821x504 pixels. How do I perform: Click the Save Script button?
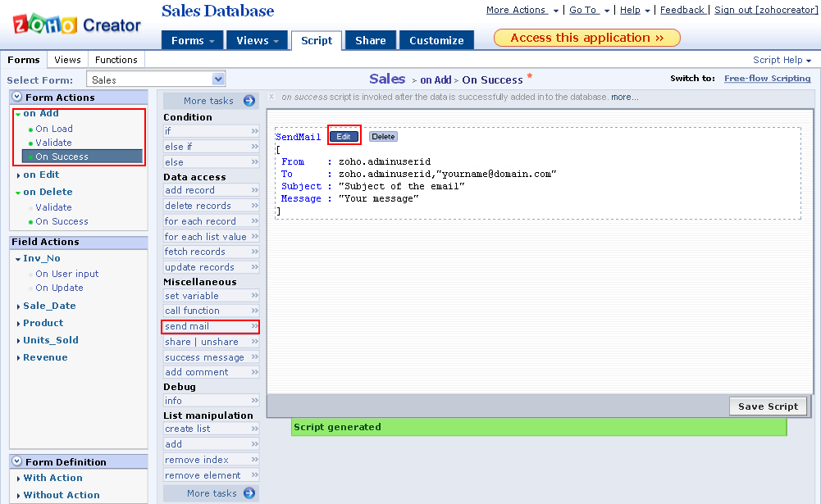click(768, 406)
